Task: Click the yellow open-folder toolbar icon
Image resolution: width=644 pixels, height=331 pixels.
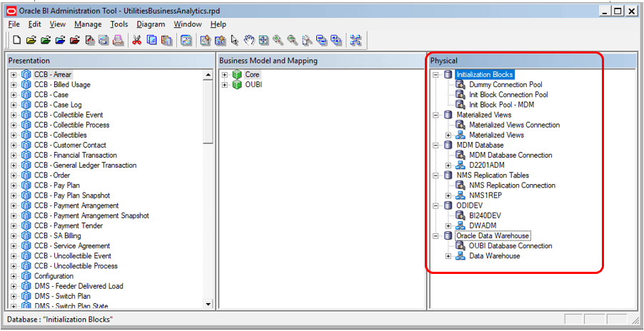Action: (x=31, y=40)
